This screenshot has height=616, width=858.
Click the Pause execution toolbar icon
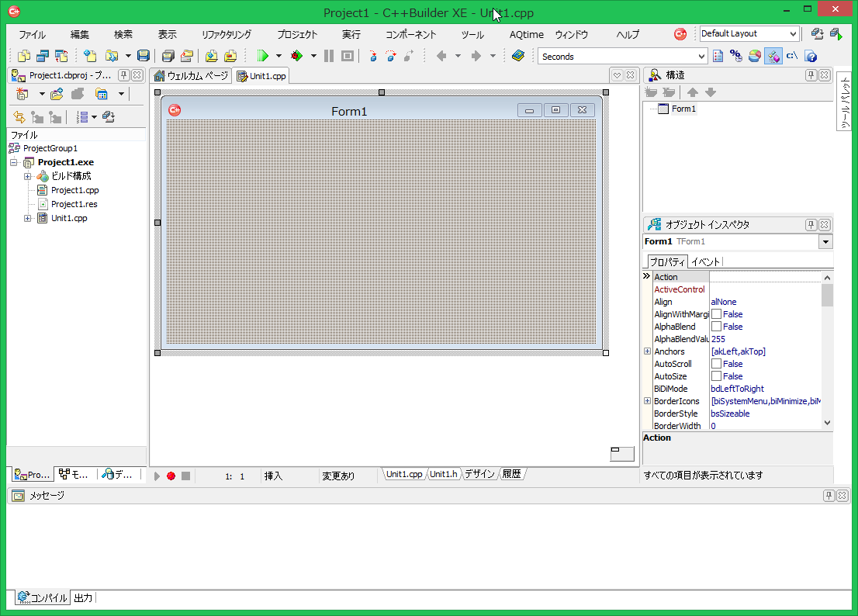329,56
